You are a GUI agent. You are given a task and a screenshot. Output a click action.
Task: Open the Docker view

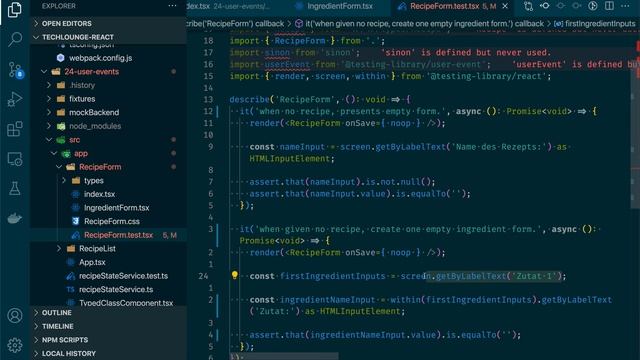[15, 218]
